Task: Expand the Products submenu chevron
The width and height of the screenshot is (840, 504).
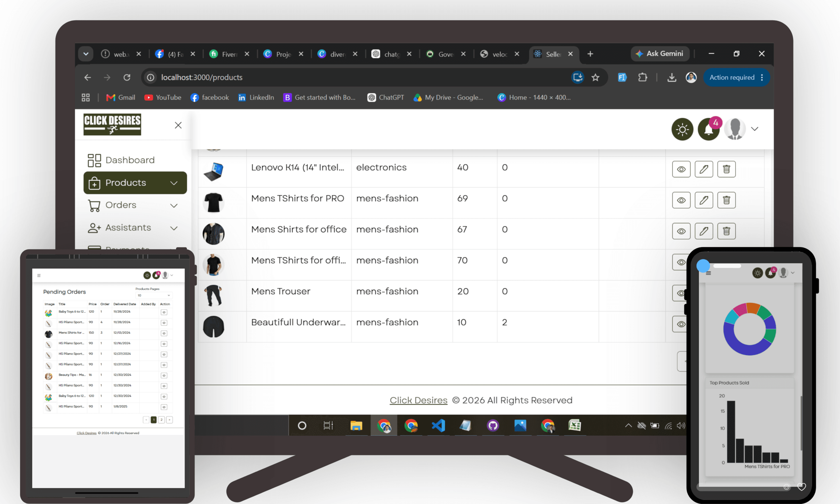Action: point(174,183)
